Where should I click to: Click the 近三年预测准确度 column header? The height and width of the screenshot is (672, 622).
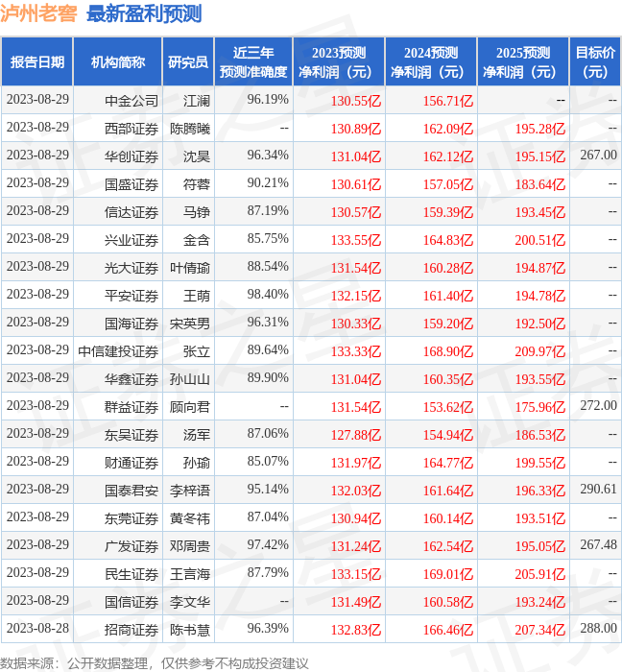tap(253, 61)
